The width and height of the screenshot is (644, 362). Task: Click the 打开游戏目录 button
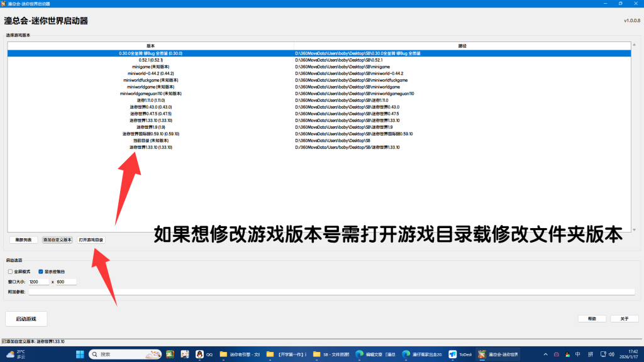coord(91,240)
